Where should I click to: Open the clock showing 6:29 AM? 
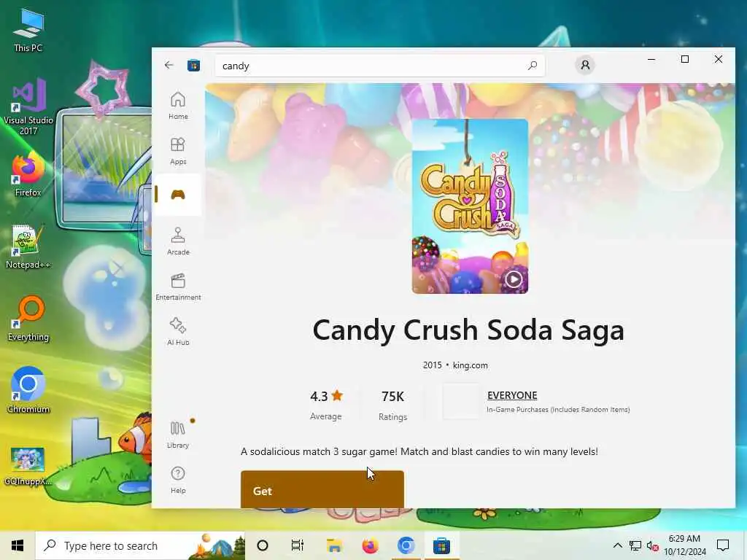684,545
